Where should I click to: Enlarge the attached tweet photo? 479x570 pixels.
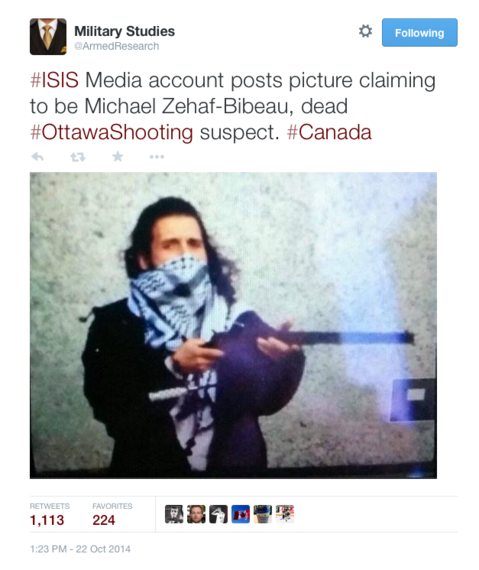click(233, 325)
